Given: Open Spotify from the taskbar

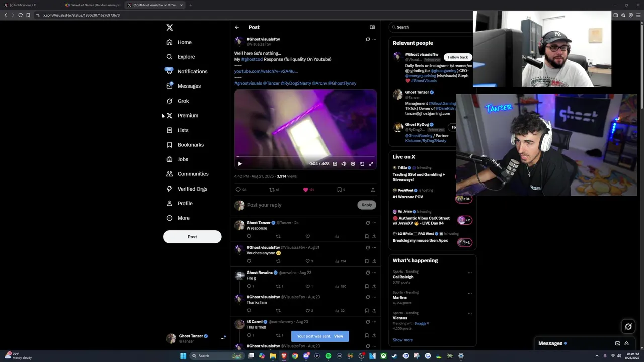Looking at the screenshot, I should point(328,356).
